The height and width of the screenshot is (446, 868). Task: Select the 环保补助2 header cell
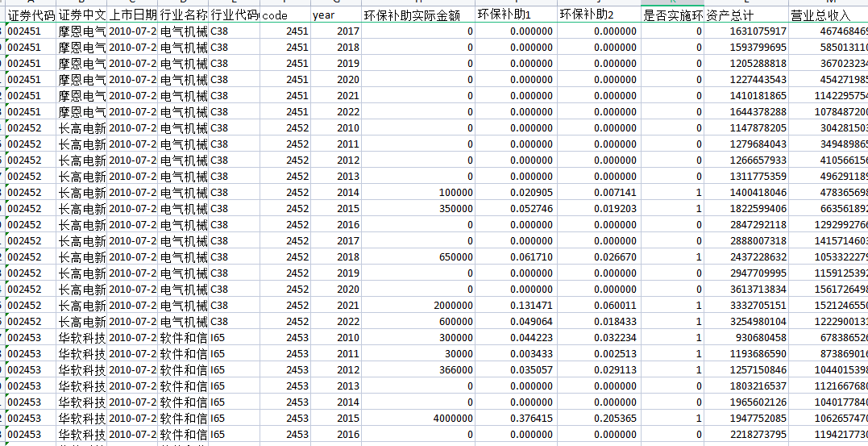(600, 15)
